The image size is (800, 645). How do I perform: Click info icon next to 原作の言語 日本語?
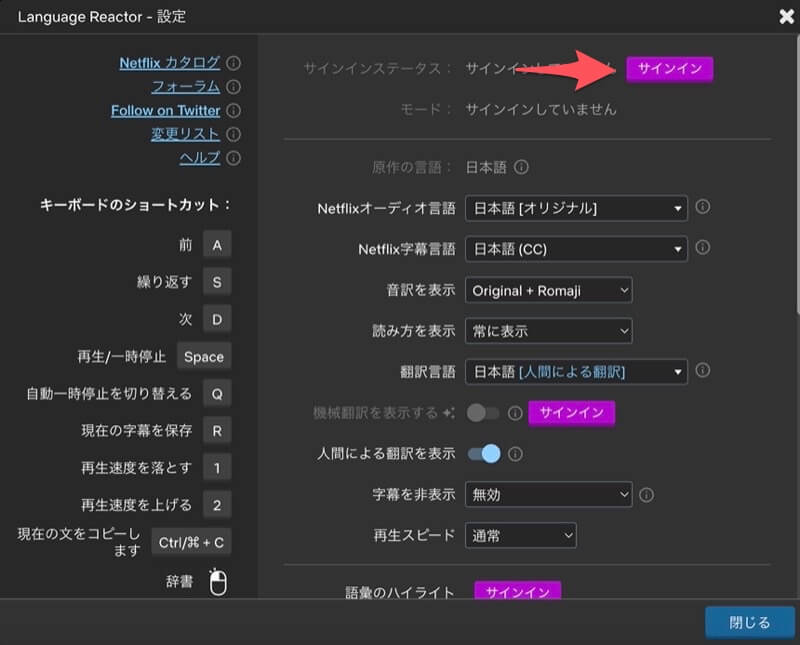(521, 168)
